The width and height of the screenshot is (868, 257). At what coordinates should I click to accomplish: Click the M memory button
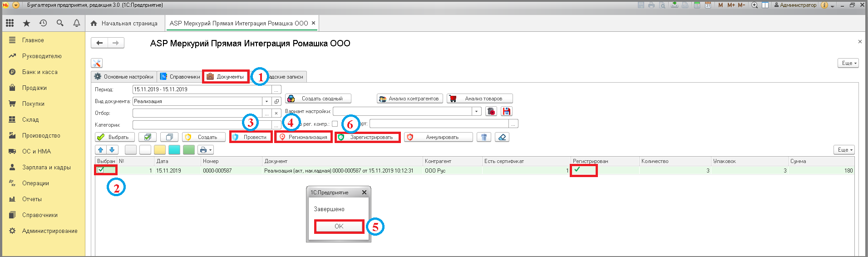(x=720, y=5)
